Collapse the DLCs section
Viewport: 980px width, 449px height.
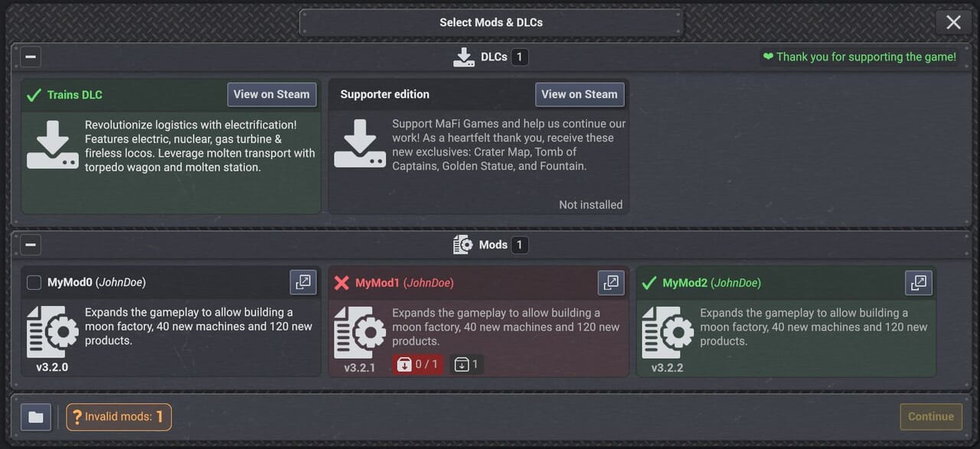31,57
